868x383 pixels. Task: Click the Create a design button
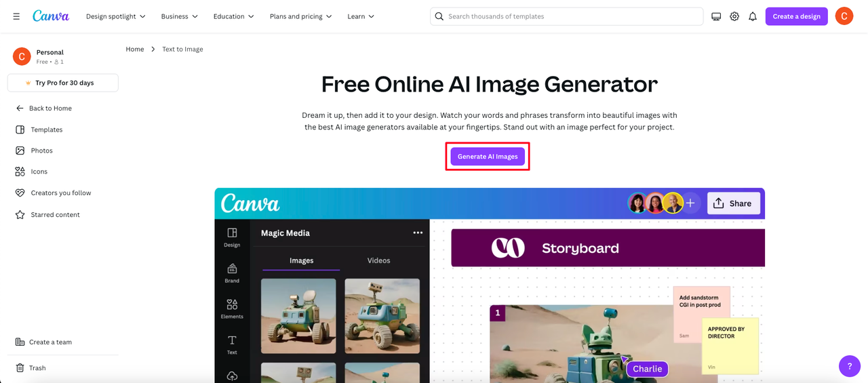click(796, 16)
